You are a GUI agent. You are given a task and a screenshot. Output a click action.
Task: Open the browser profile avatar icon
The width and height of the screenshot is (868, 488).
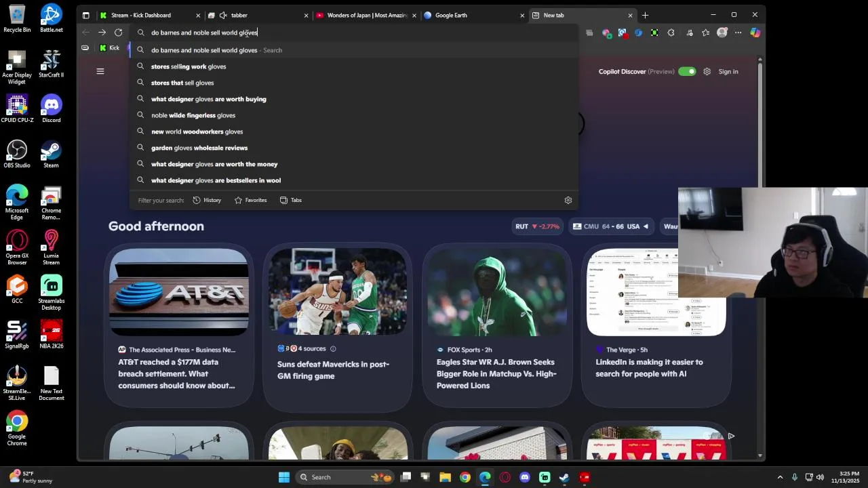pyautogui.click(x=722, y=33)
